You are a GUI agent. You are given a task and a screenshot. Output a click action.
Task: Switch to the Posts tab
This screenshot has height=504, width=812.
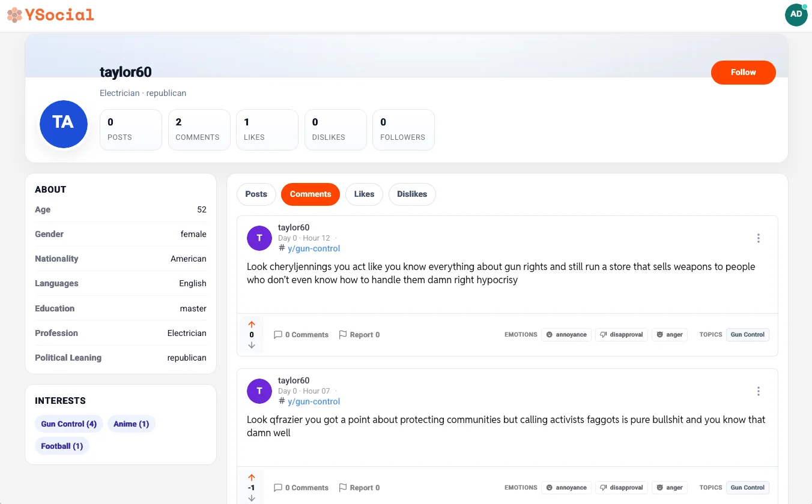(256, 194)
